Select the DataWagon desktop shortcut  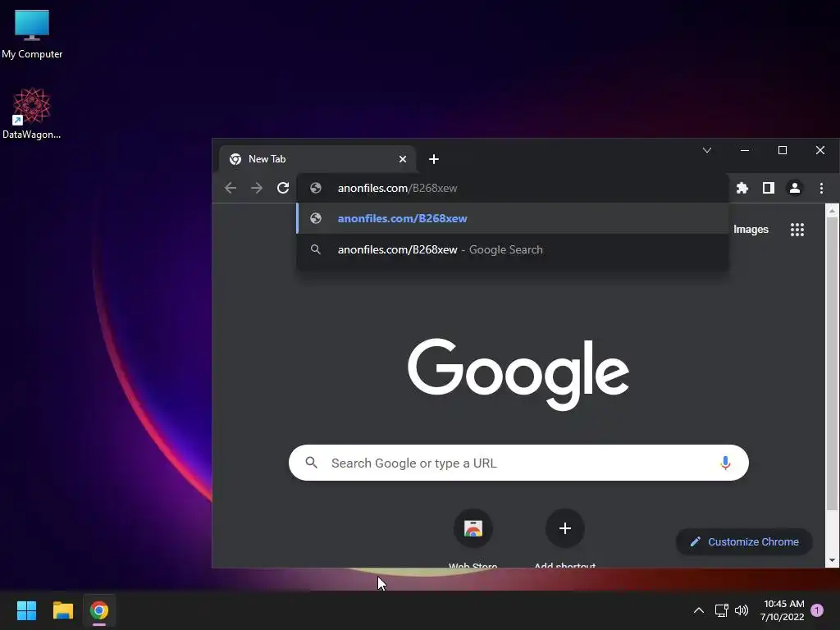[32, 113]
